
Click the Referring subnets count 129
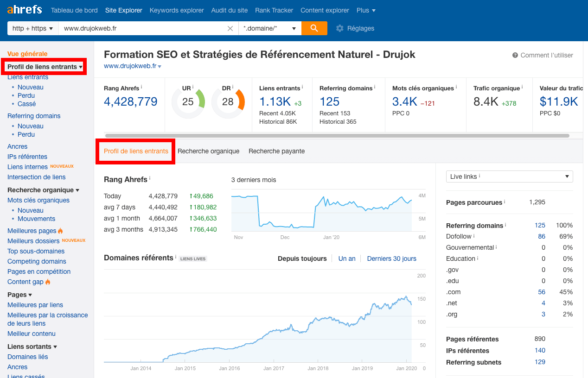pos(540,362)
